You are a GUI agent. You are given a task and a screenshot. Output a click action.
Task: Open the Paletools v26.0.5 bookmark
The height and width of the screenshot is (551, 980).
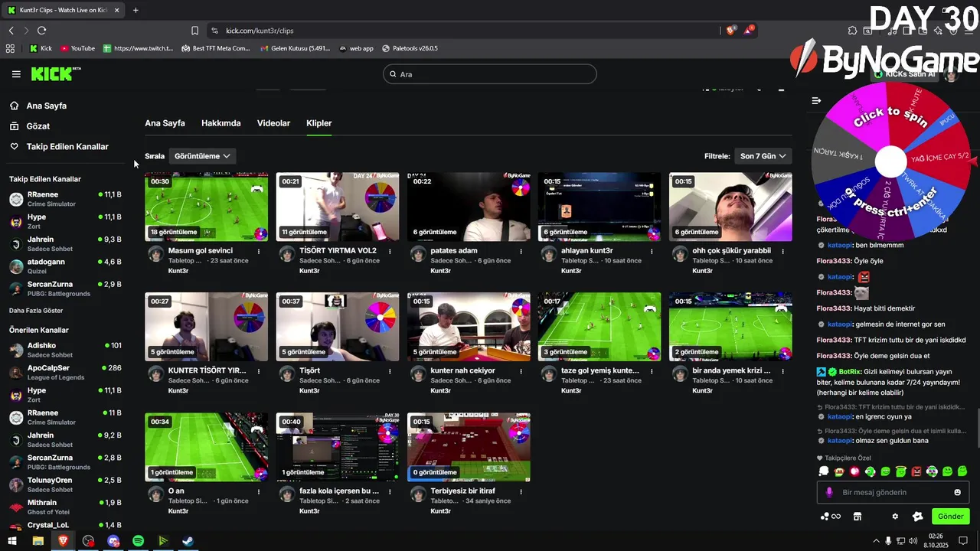click(410, 48)
